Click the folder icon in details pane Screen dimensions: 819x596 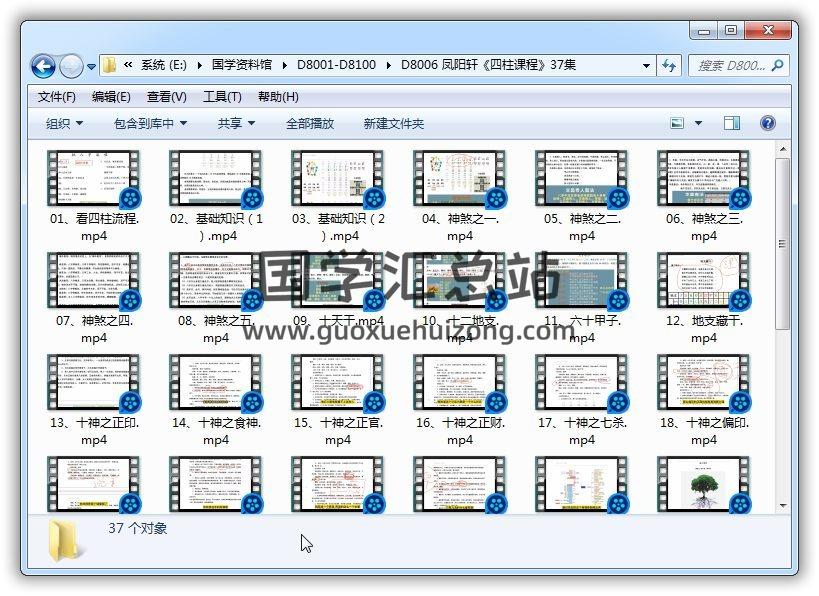65,541
